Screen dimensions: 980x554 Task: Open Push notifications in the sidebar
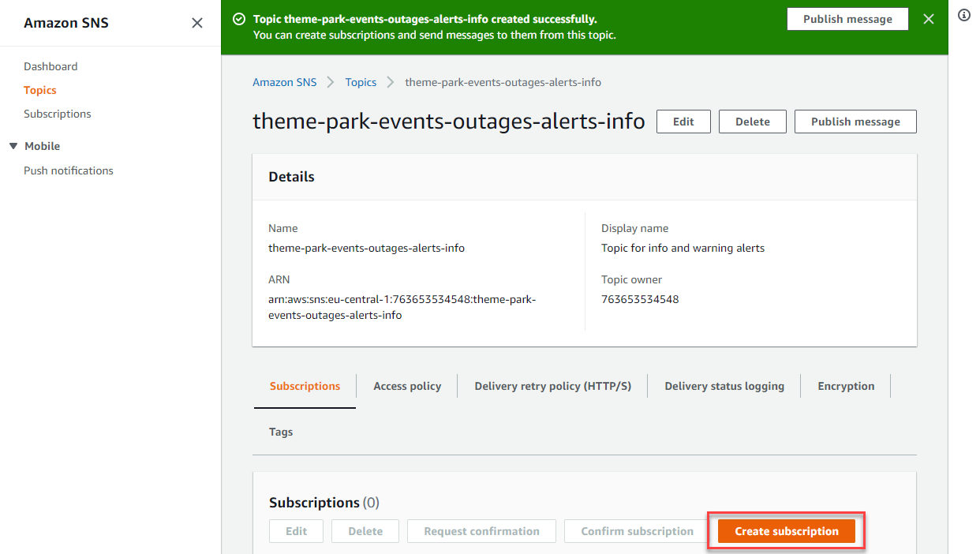tap(69, 170)
